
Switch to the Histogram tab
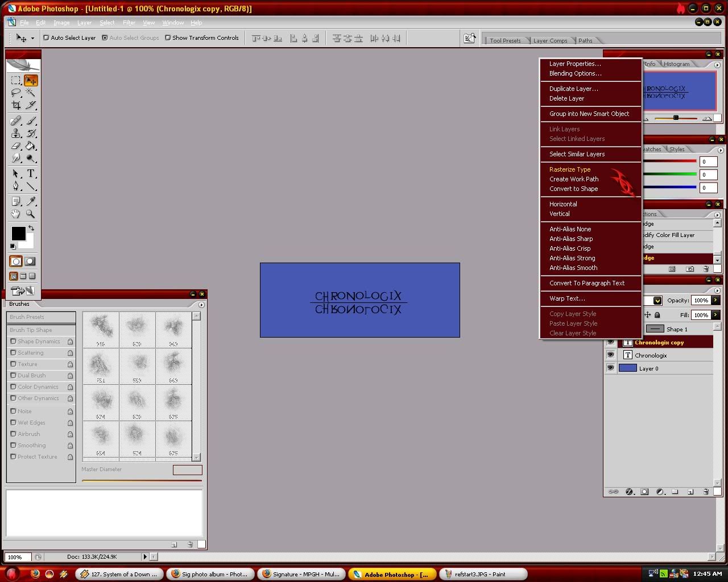pyautogui.click(x=676, y=64)
